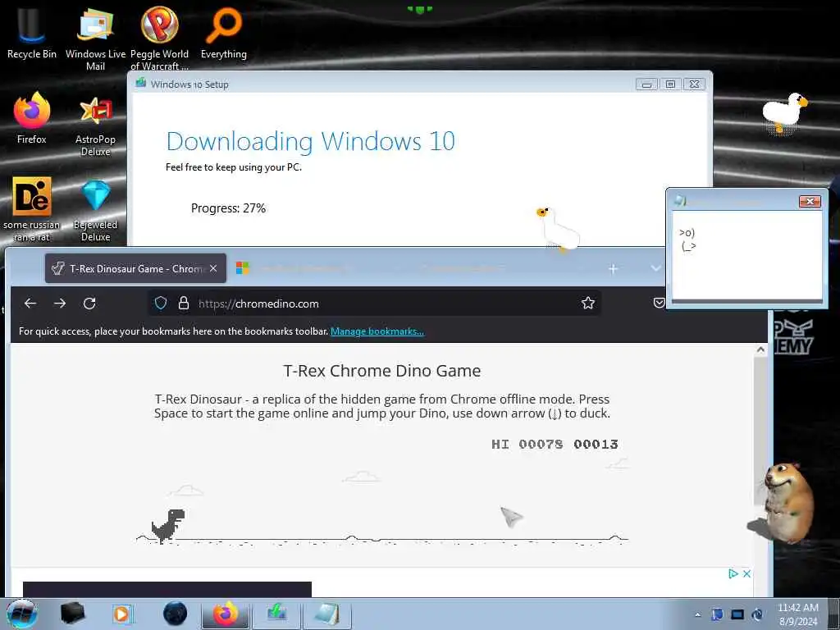Click the Firefox page scrollbar up arrow
Image resolution: width=840 pixels, height=630 pixels.
(x=760, y=349)
